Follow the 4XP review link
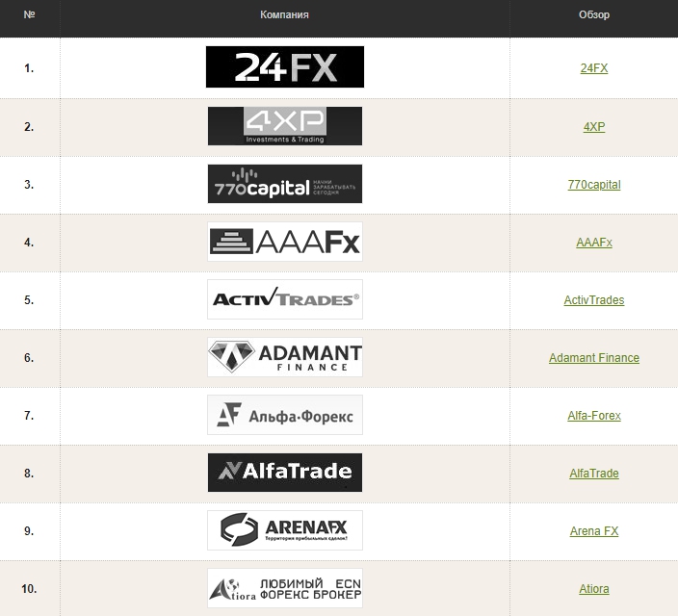 tap(594, 127)
